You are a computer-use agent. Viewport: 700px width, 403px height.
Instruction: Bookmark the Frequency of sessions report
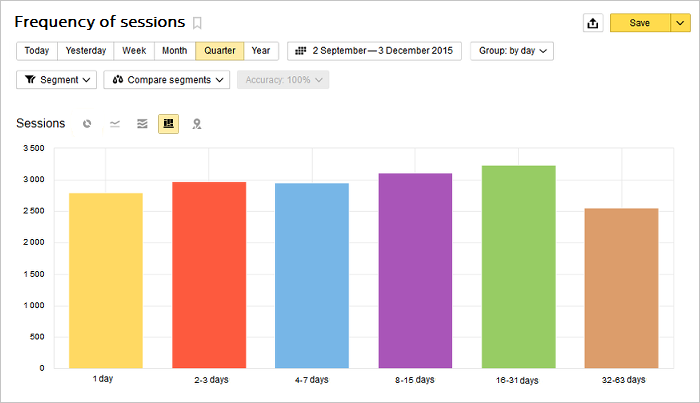click(x=197, y=23)
